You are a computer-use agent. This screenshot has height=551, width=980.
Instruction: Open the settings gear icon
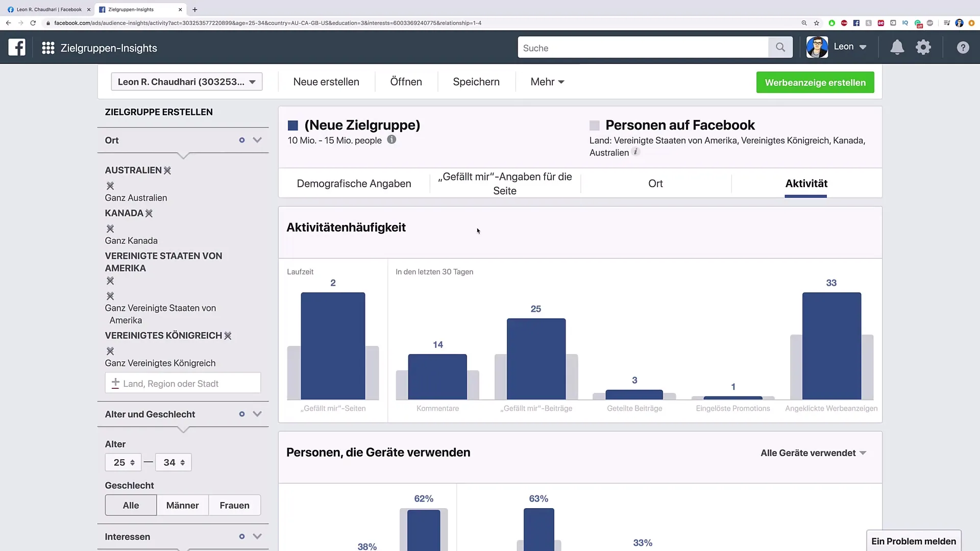(923, 47)
